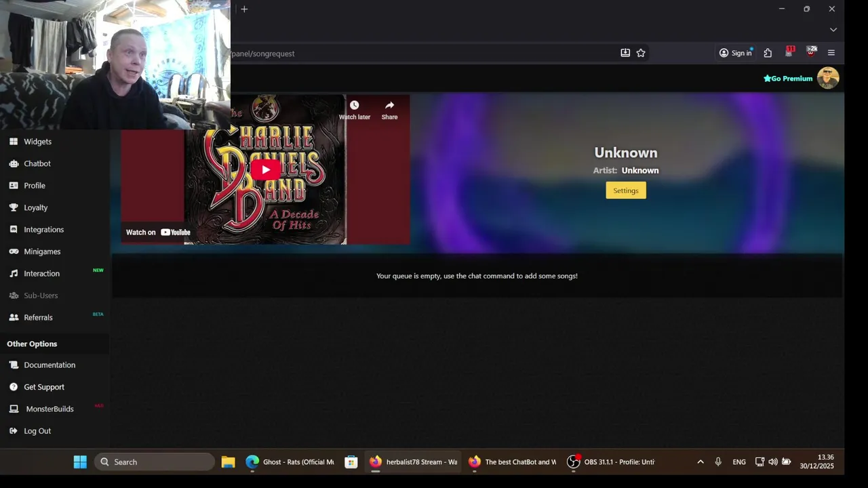Expand the system tray hidden icons chevron
The width and height of the screenshot is (868, 488).
pyautogui.click(x=701, y=462)
